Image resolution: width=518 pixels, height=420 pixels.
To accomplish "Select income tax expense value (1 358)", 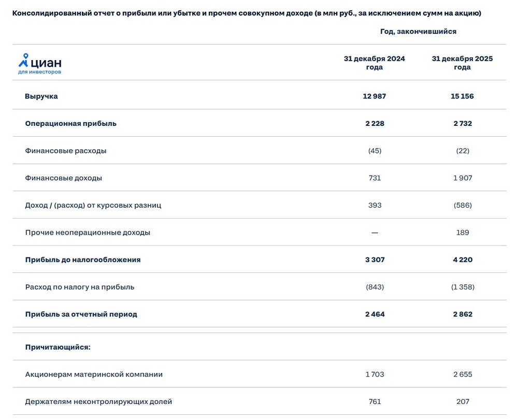I will (x=462, y=287).
